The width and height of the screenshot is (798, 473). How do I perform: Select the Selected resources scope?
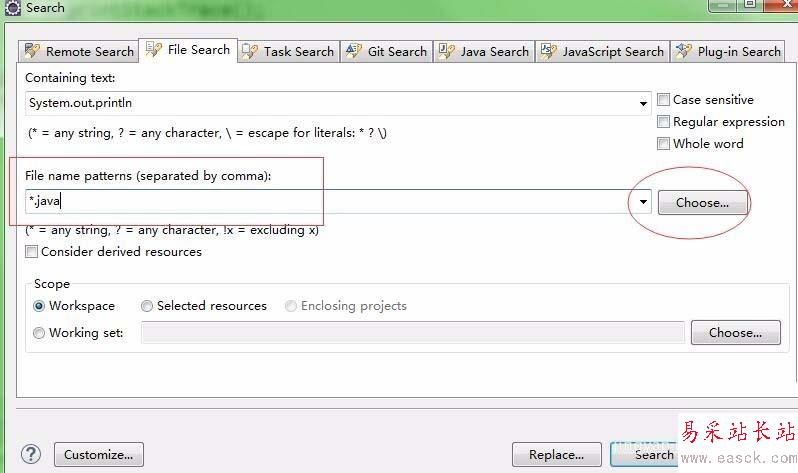point(147,306)
